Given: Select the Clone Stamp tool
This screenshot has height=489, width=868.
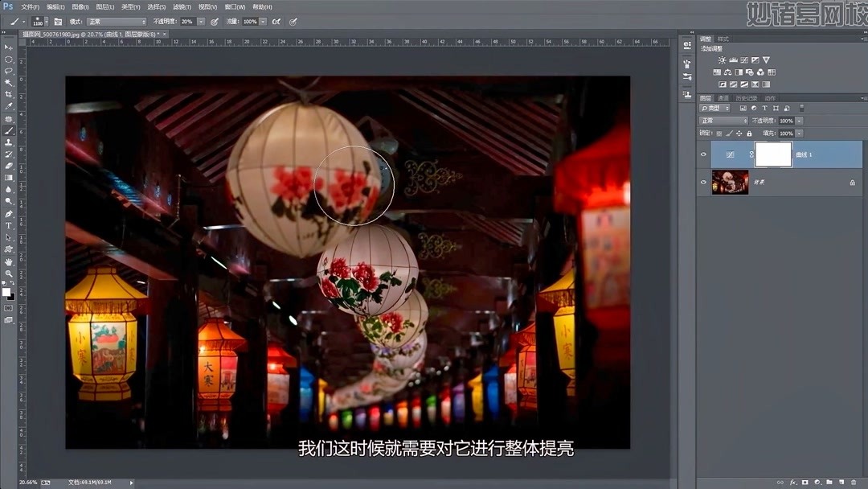Looking at the screenshot, I should tap(10, 143).
